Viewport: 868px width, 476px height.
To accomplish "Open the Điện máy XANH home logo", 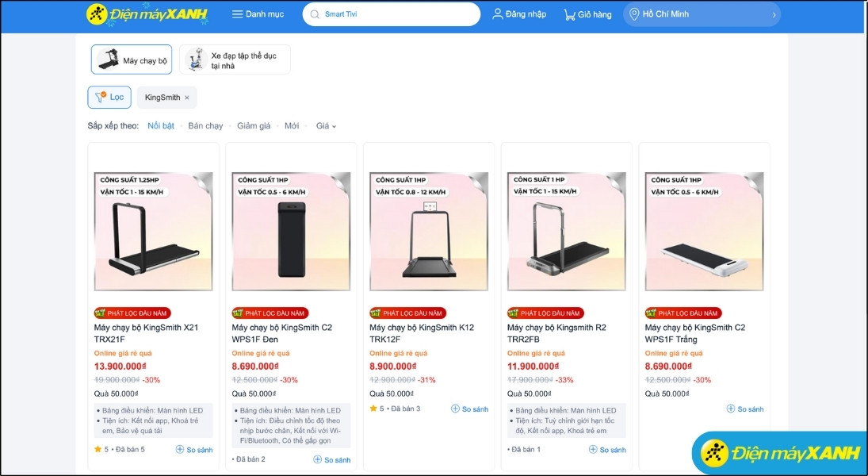I will [x=143, y=13].
